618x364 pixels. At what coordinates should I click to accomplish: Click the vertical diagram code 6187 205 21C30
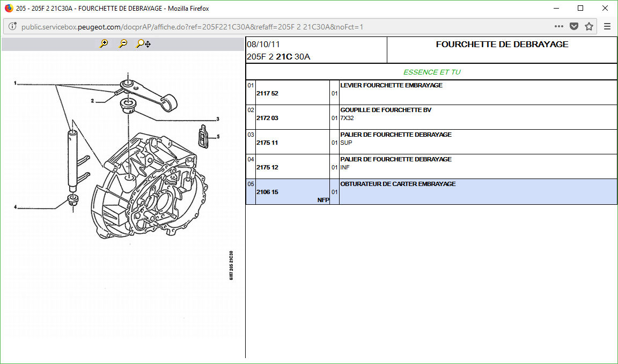[x=231, y=265]
